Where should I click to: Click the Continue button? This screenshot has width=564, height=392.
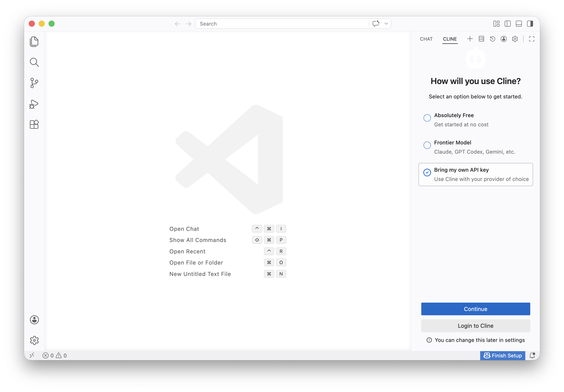point(476,309)
